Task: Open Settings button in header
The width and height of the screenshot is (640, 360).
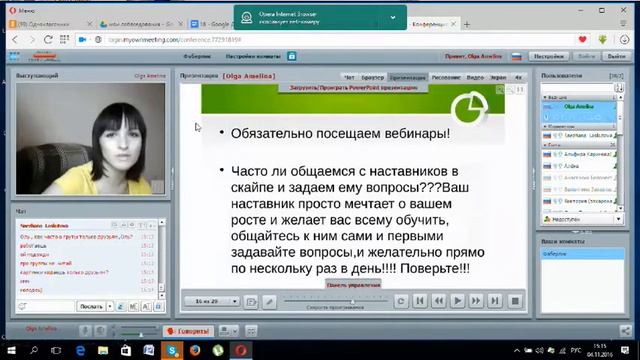Action: click(549, 56)
